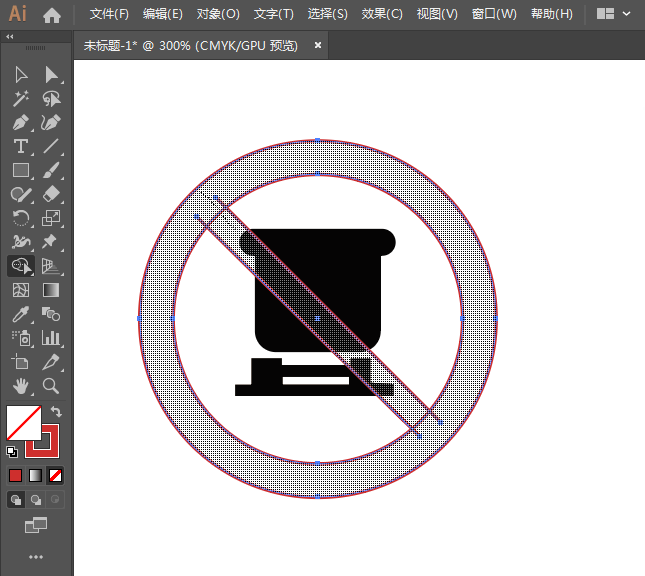
Task: Set paint to None (red slash box)
Action: coord(56,475)
